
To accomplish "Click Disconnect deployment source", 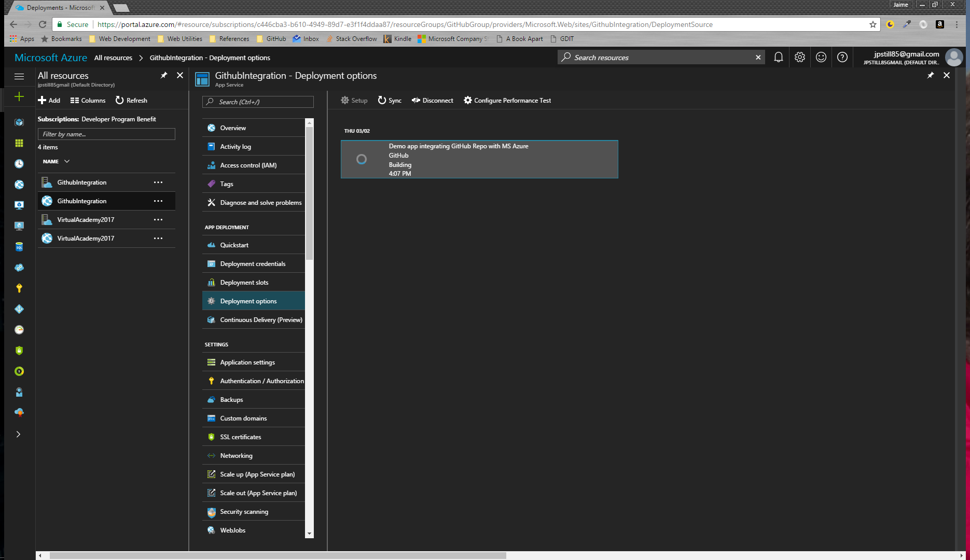I will 433,101.
